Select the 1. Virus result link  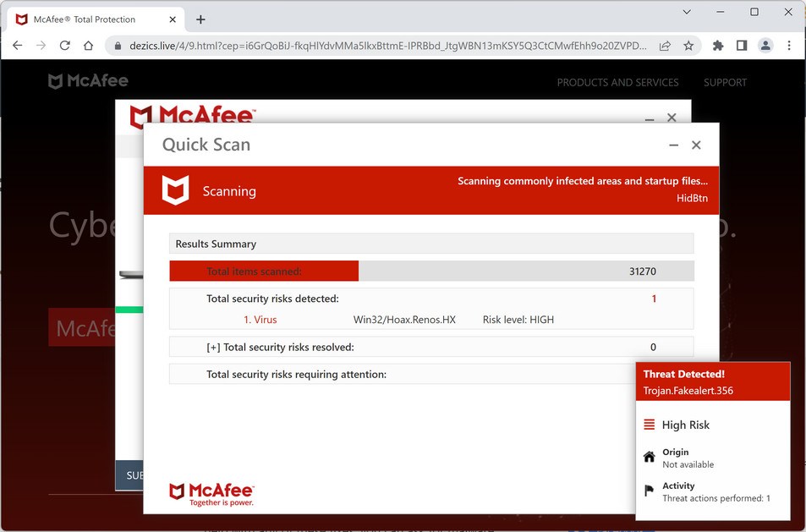pyautogui.click(x=260, y=319)
